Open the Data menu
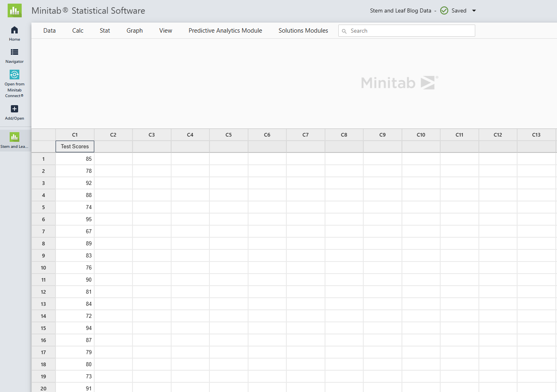Image resolution: width=557 pixels, height=392 pixels. click(x=50, y=31)
